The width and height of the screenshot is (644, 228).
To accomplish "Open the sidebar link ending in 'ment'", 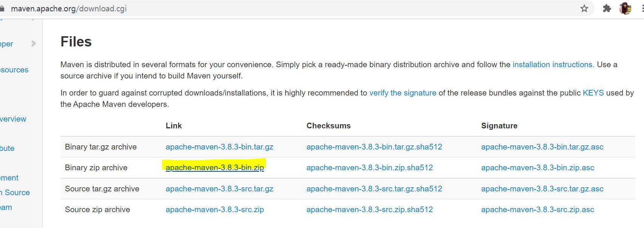I will [x=9, y=178].
